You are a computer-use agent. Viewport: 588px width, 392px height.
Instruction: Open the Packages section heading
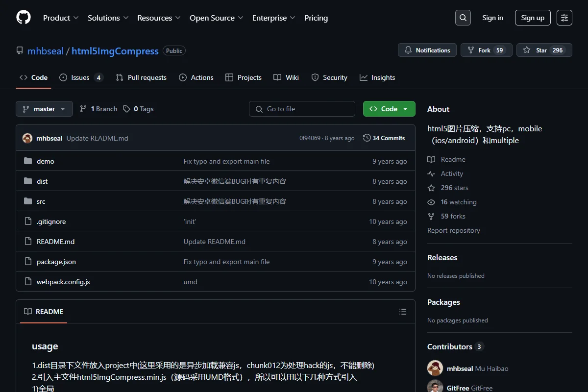443,302
